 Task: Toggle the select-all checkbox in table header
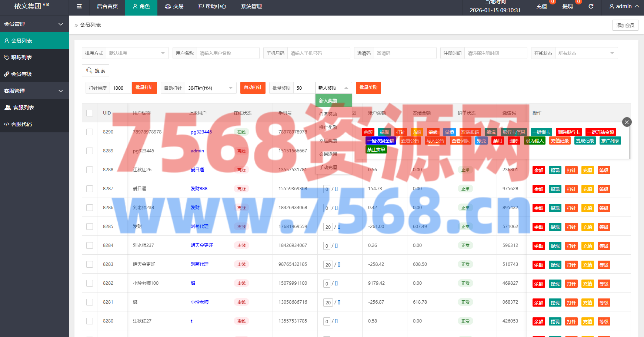click(90, 113)
